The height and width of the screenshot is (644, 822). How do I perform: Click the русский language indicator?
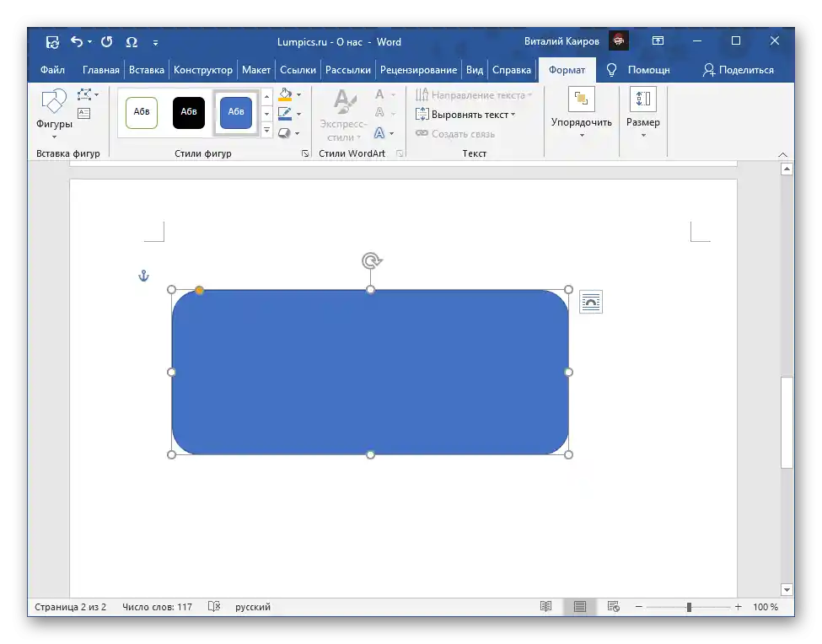(x=253, y=607)
